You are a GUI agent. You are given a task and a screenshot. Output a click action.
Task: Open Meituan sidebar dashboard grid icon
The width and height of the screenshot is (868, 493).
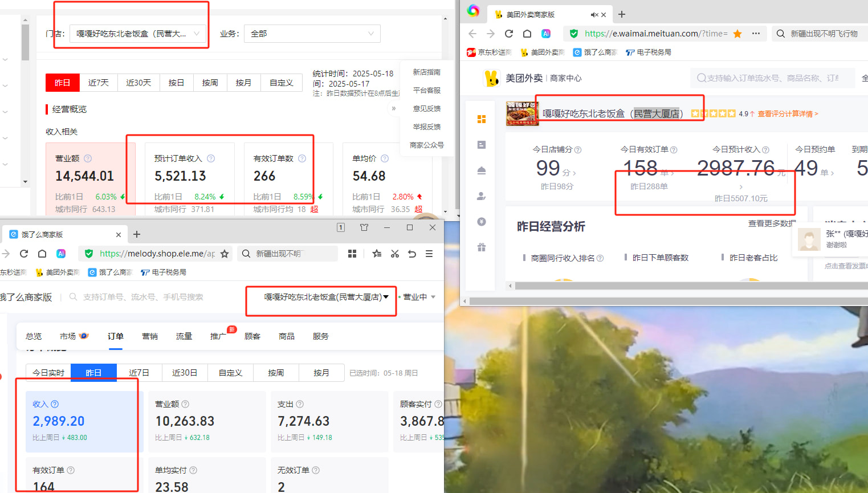pyautogui.click(x=482, y=119)
